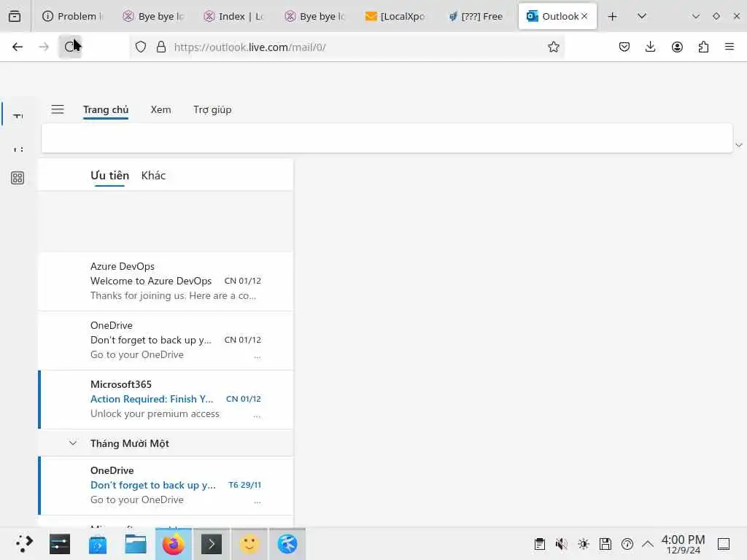Open the smiley face taskbar app

249,544
